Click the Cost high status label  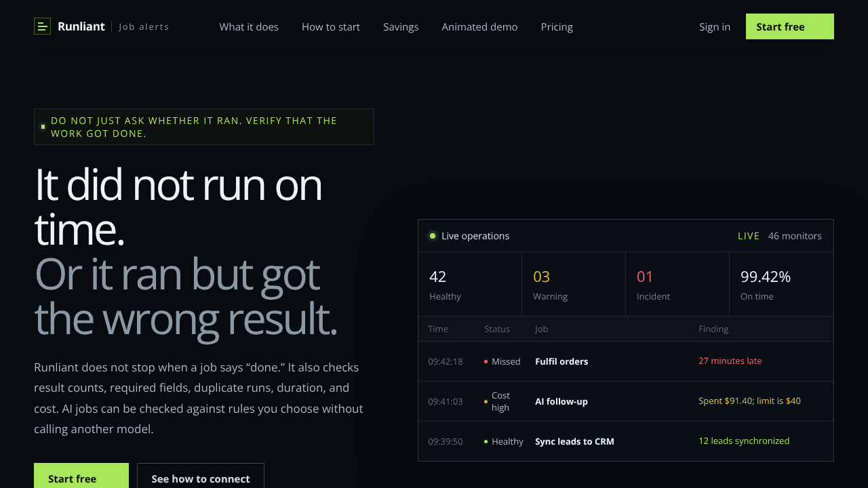click(501, 401)
